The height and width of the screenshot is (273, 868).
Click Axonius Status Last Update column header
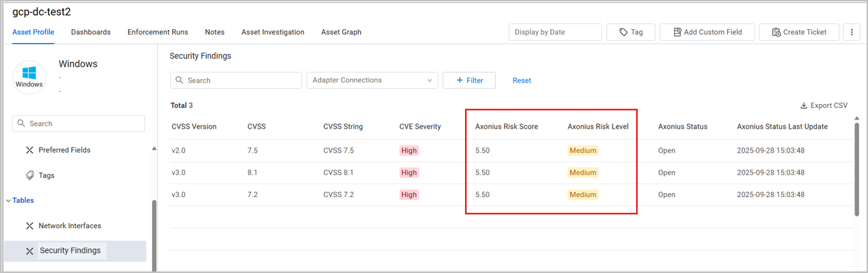click(782, 127)
